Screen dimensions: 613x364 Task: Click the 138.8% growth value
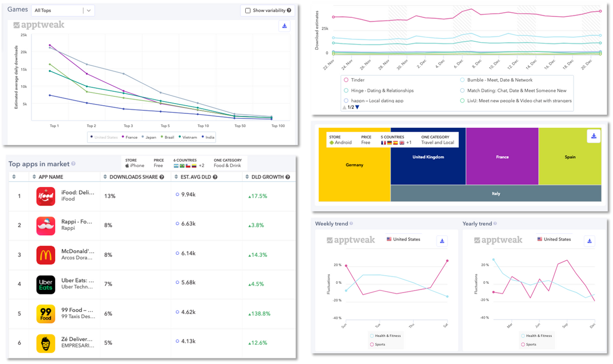click(259, 313)
